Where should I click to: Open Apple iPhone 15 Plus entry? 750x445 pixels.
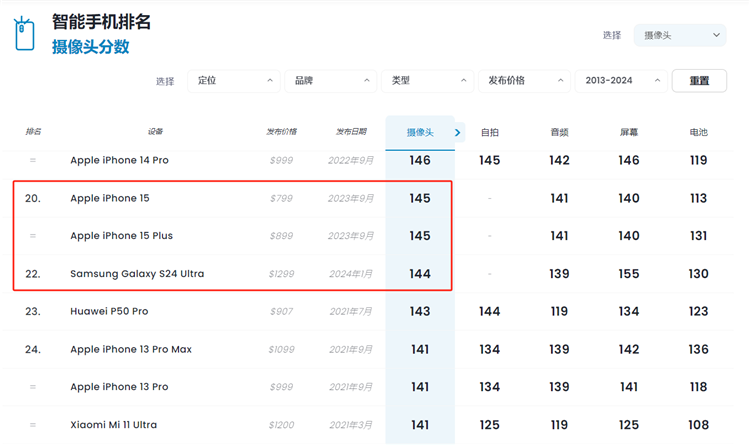coord(121,236)
